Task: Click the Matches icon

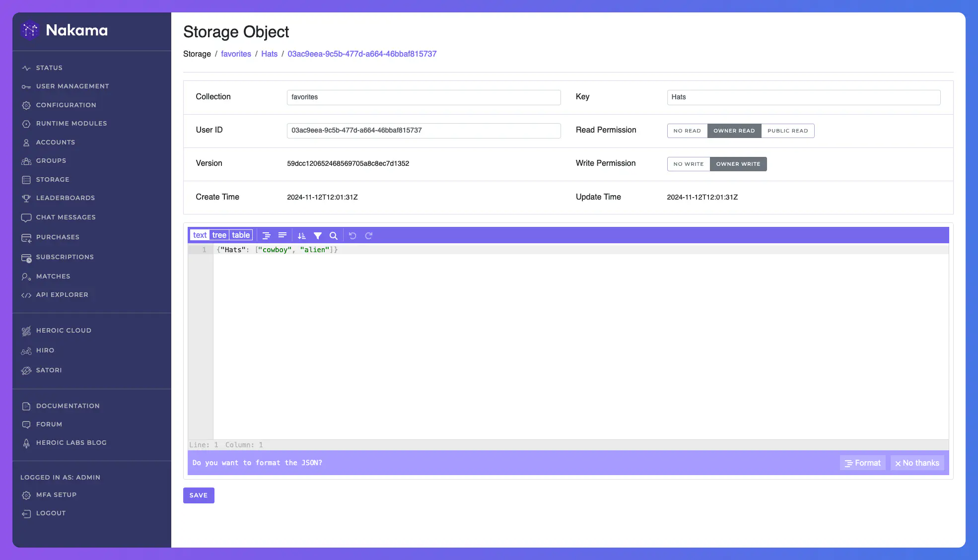Action: pyautogui.click(x=26, y=277)
